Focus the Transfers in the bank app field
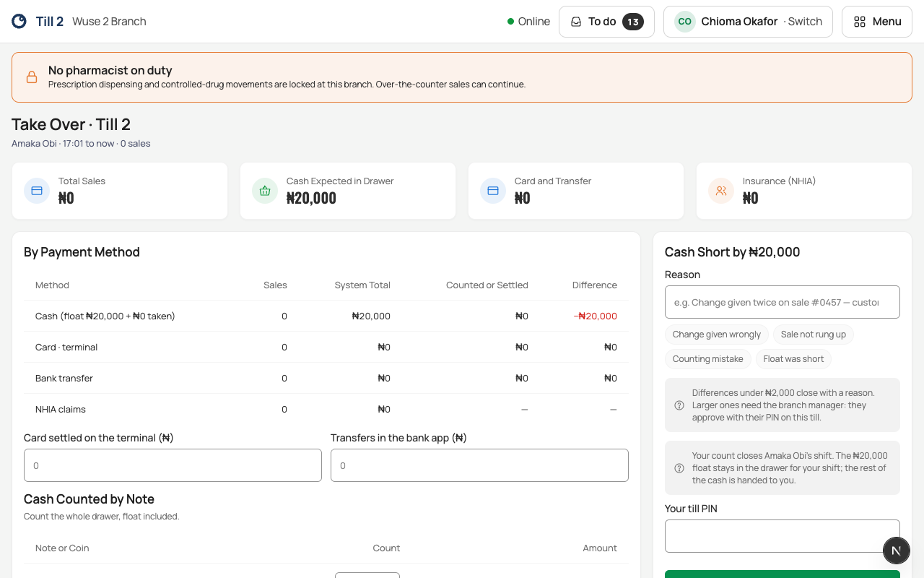 point(479,465)
